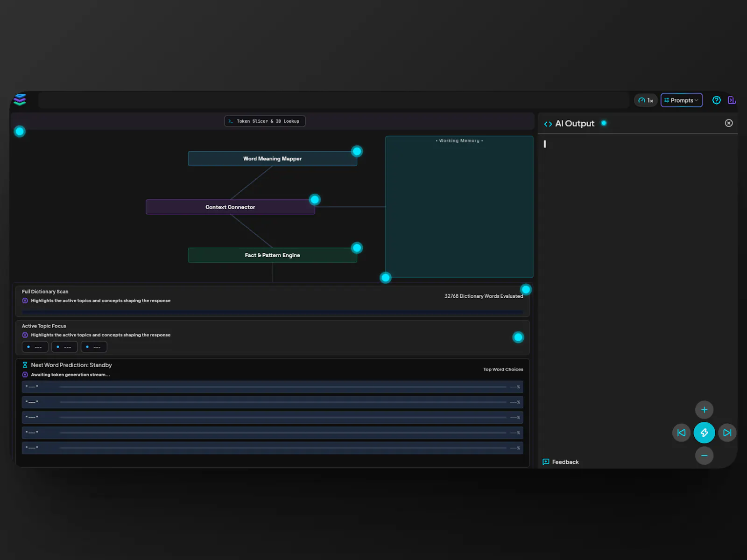
Task: Click the cyan lightning generate button
Action: click(x=704, y=433)
